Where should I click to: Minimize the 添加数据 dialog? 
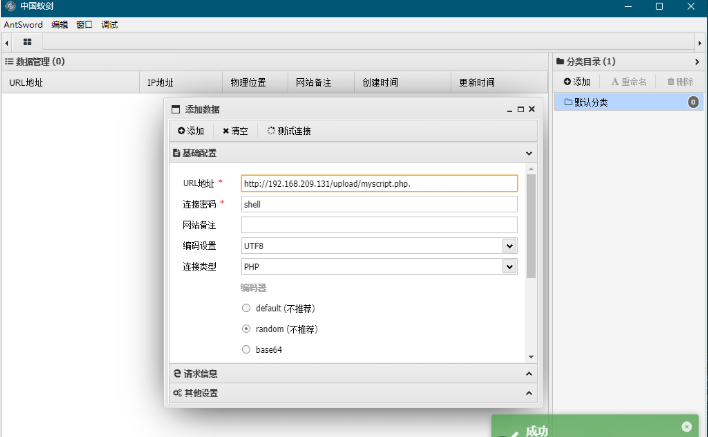pyautogui.click(x=509, y=109)
